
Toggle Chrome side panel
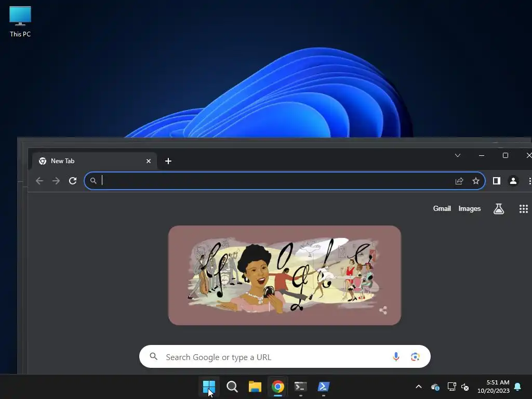pyautogui.click(x=496, y=181)
